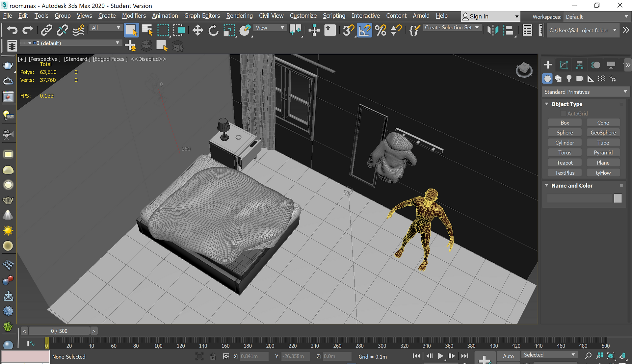Viewport: 632px width, 364px height.
Task: Create a Teapot primitive button
Action: (x=565, y=163)
